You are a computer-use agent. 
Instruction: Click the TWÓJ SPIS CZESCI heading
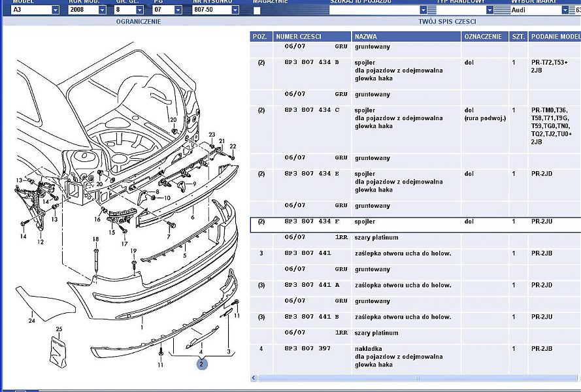point(447,22)
